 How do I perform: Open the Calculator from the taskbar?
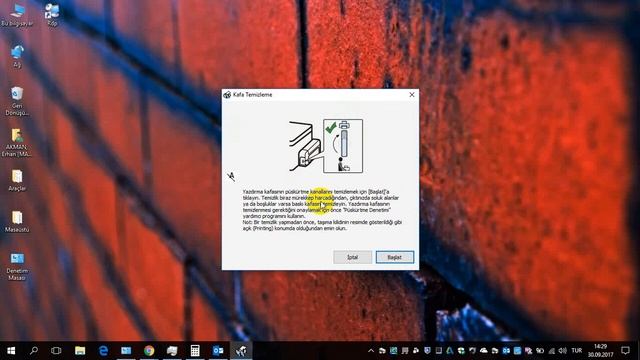(x=195, y=351)
